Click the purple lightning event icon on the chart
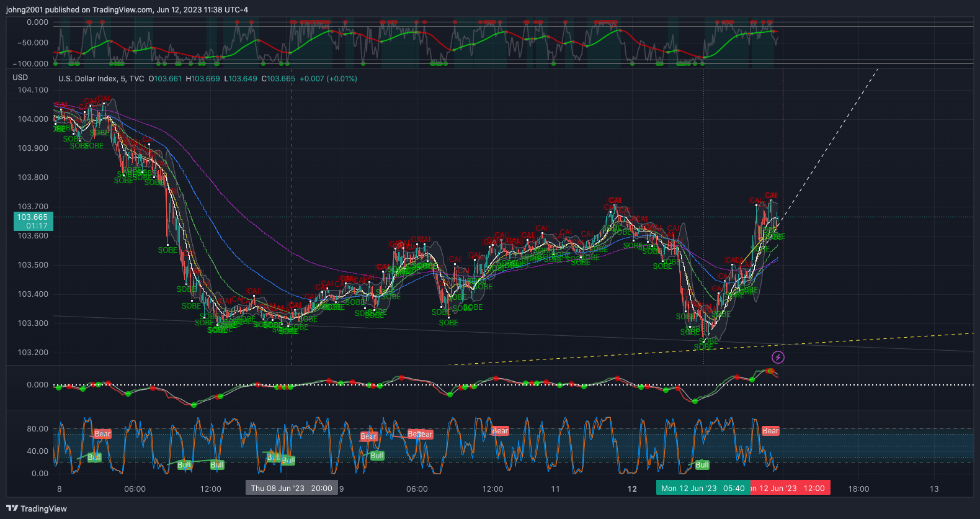The width and height of the screenshot is (980, 519). [x=778, y=357]
